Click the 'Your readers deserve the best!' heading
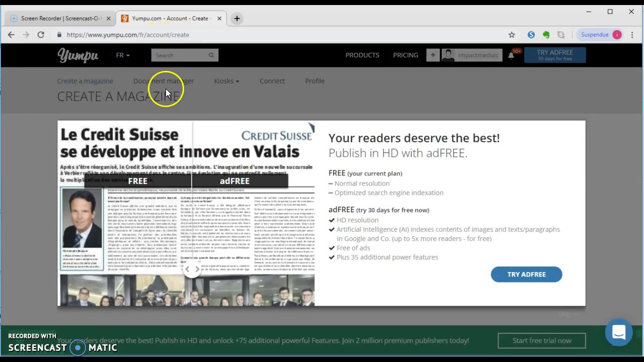This screenshot has width=644, height=362. pos(414,138)
